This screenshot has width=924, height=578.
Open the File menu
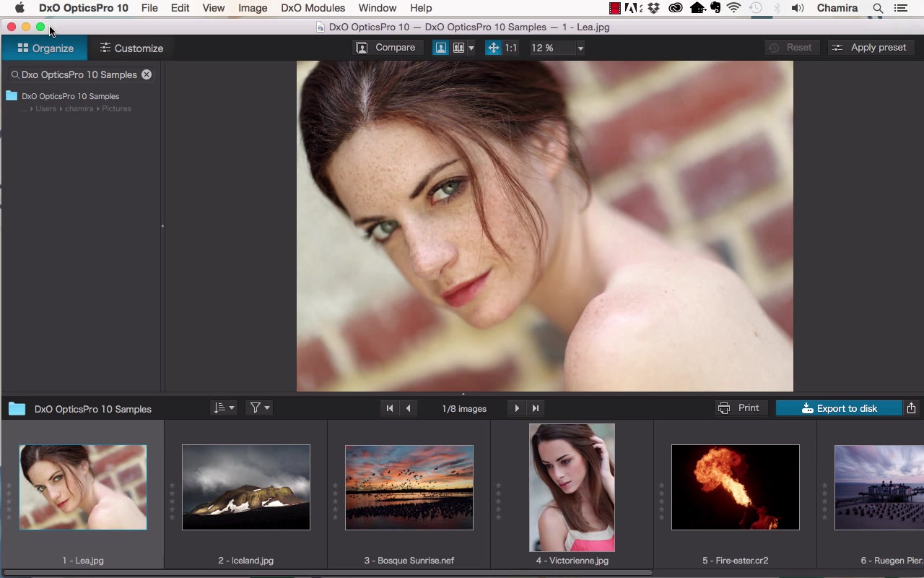coord(149,8)
